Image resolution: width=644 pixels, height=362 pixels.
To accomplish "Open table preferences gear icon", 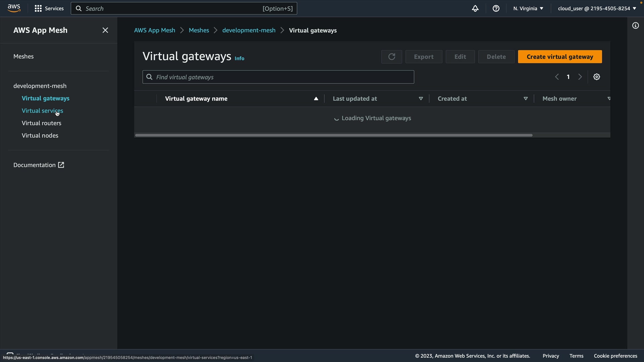I will [x=596, y=77].
